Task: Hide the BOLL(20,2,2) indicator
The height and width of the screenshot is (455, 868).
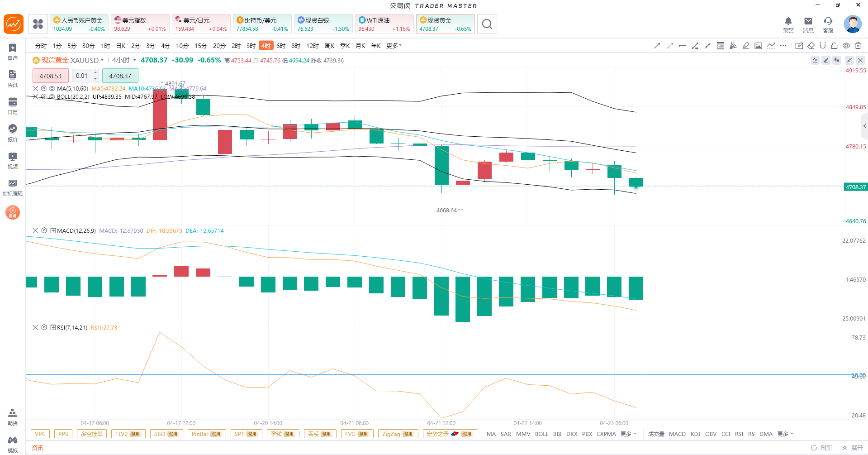Action: (52, 97)
